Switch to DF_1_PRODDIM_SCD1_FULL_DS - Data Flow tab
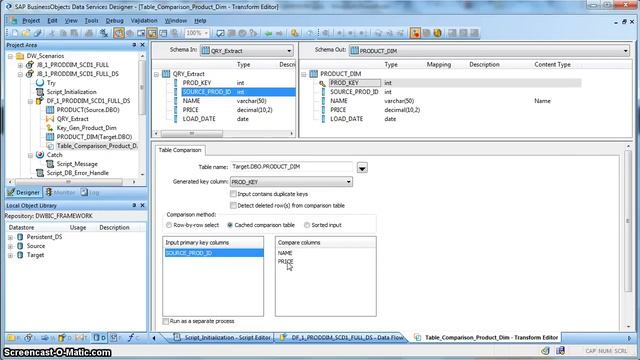Screen dimensions: 640x360 pos(343,338)
